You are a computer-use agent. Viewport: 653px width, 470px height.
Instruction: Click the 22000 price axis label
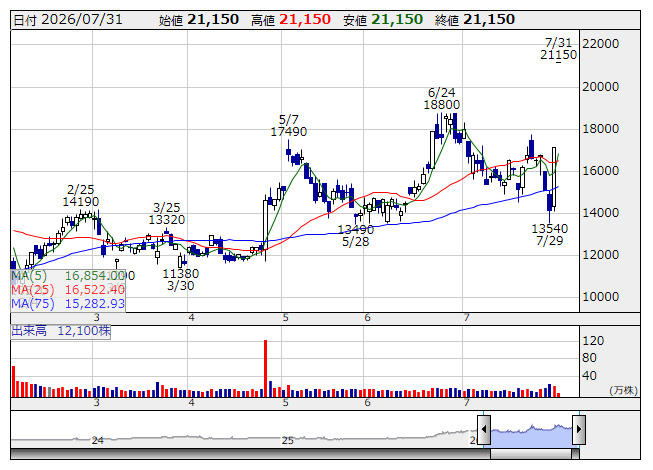pyautogui.click(x=600, y=44)
